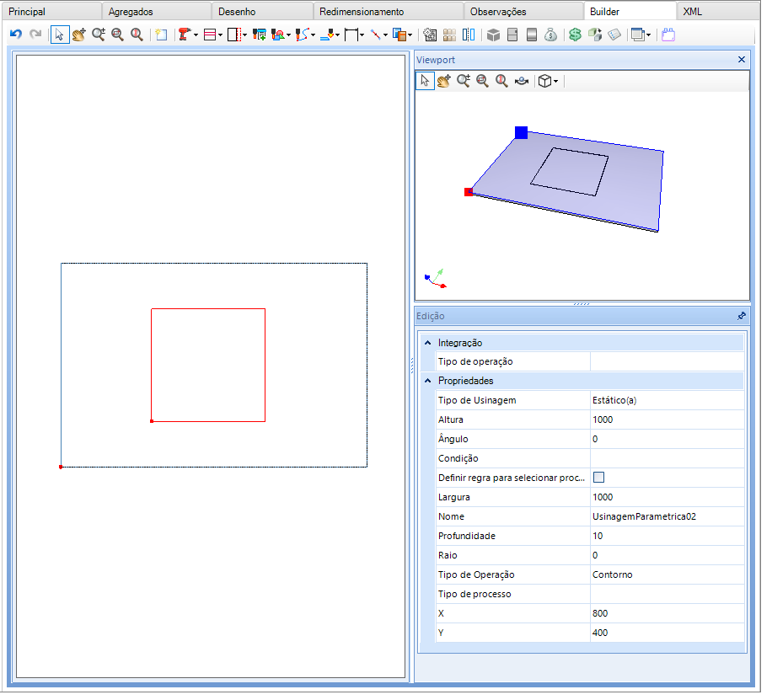Click the wireframe cube view icon in Viewport
This screenshot has width=772, height=700.
click(x=545, y=81)
